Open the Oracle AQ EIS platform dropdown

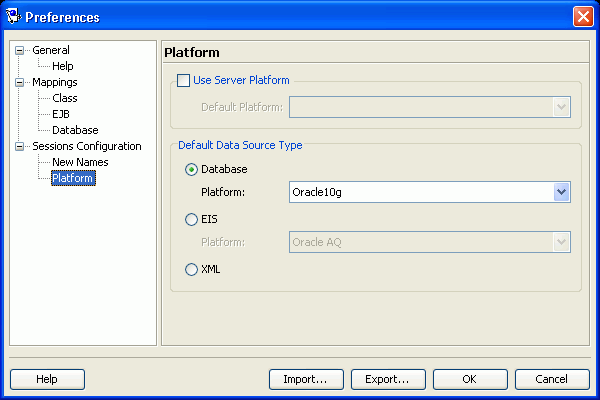point(561,242)
